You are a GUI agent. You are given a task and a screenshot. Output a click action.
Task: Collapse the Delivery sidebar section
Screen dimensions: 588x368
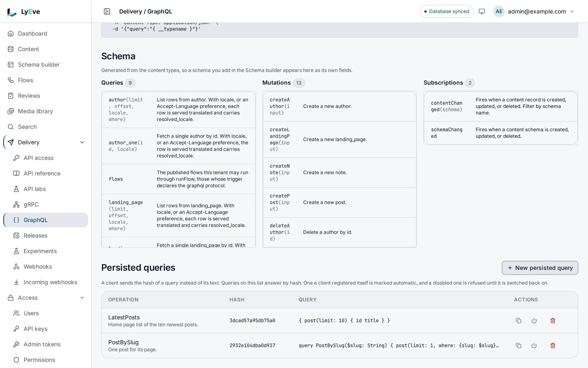(x=82, y=142)
